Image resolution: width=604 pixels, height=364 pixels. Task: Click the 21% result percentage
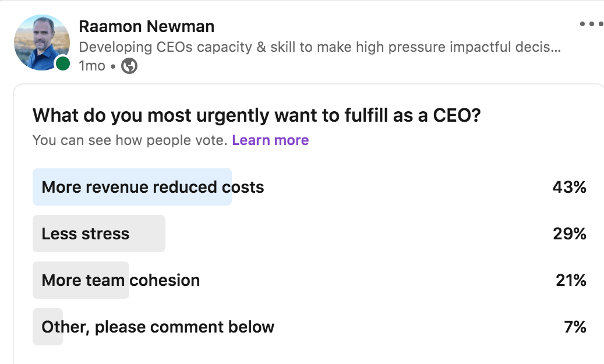point(571,280)
